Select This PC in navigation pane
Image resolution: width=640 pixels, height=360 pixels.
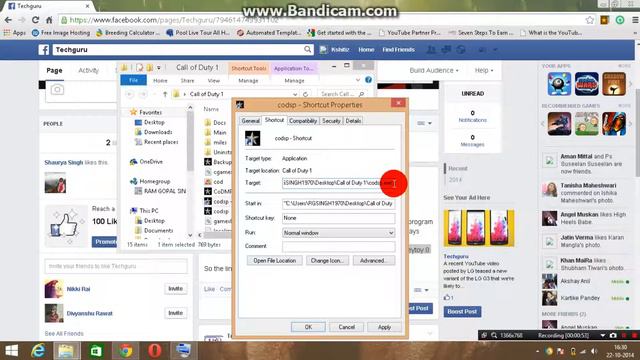(149, 211)
